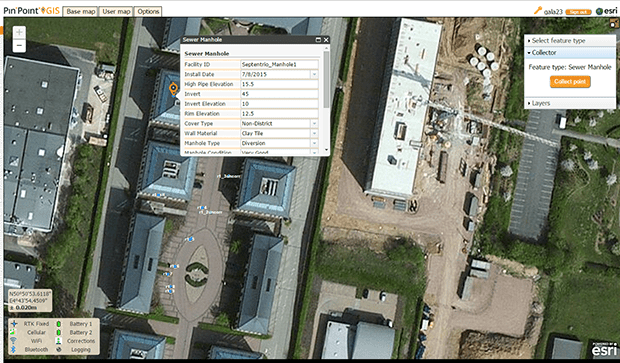Click the Facility ID input field
The height and width of the screenshot is (363, 620).
[279, 64]
